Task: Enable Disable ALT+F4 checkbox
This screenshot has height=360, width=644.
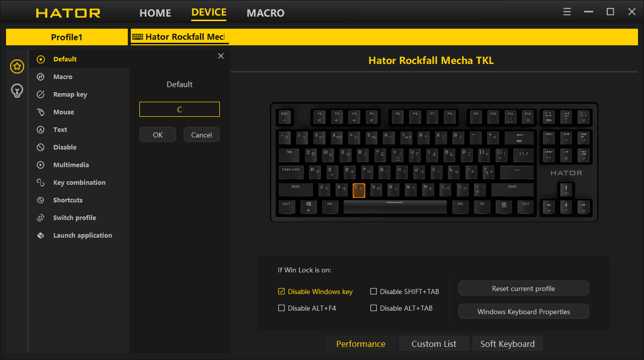Action: pos(281,308)
